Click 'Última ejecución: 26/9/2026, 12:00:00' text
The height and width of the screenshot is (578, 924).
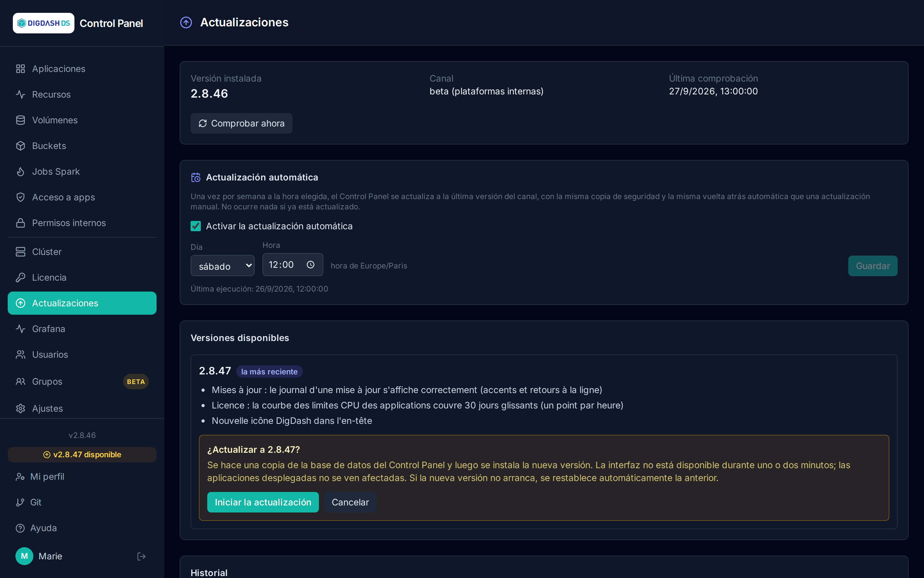pyautogui.click(x=259, y=289)
